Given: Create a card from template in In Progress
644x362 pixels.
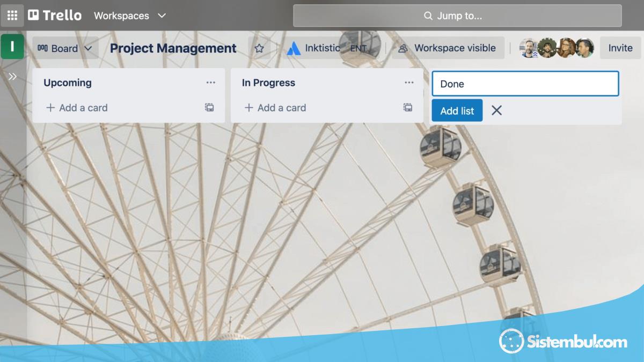Looking at the screenshot, I should pyautogui.click(x=408, y=107).
